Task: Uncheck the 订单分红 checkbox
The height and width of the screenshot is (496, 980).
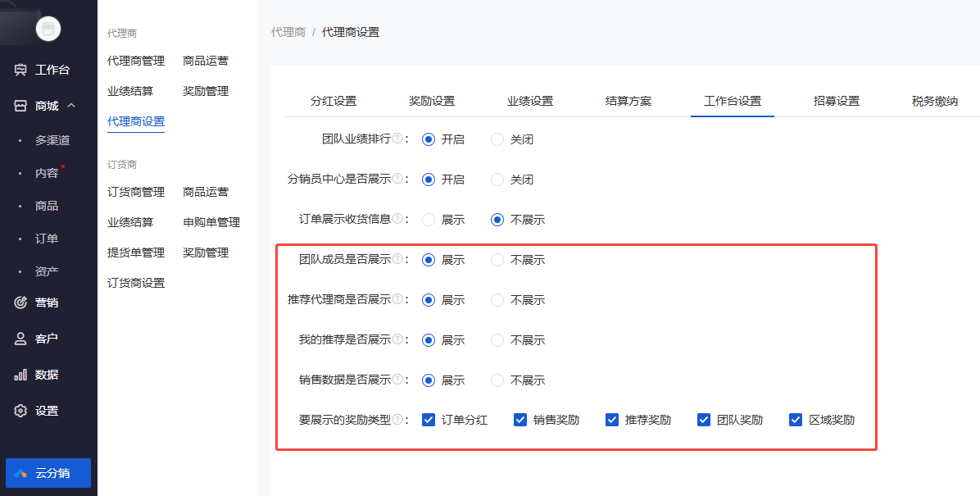Action: pos(429,420)
